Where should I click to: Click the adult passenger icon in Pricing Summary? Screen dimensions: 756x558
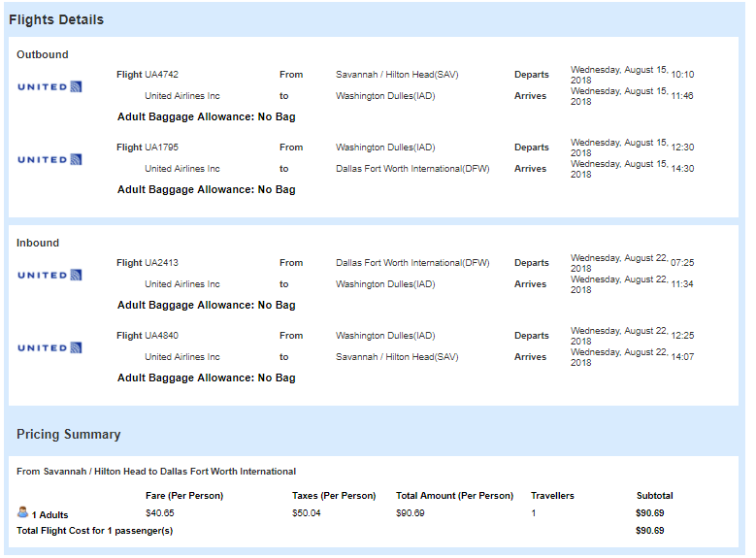coord(22,512)
